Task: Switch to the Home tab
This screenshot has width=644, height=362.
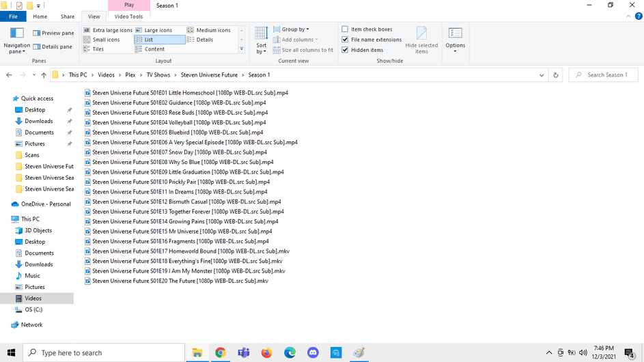Action: click(x=40, y=16)
